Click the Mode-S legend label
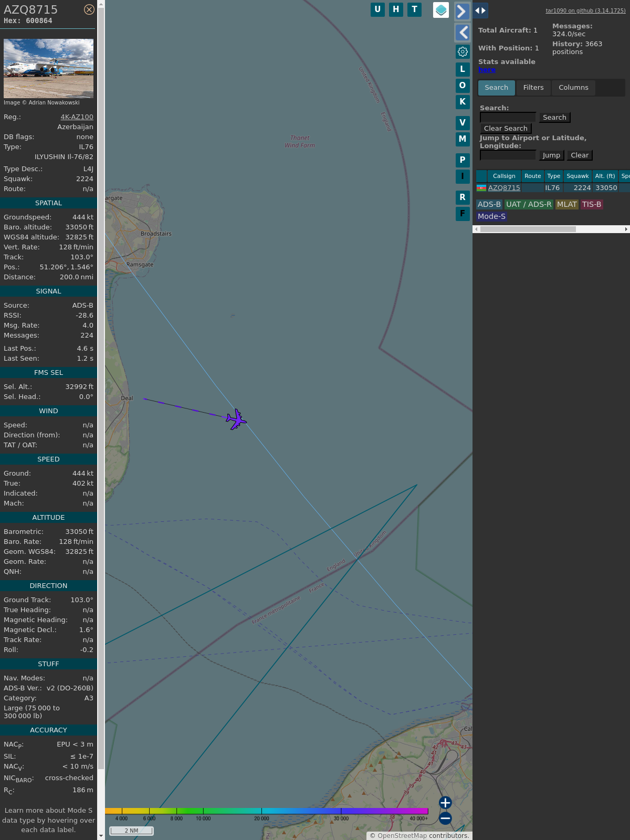Image resolution: width=630 pixels, height=840 pixels. tap(491, 216)
